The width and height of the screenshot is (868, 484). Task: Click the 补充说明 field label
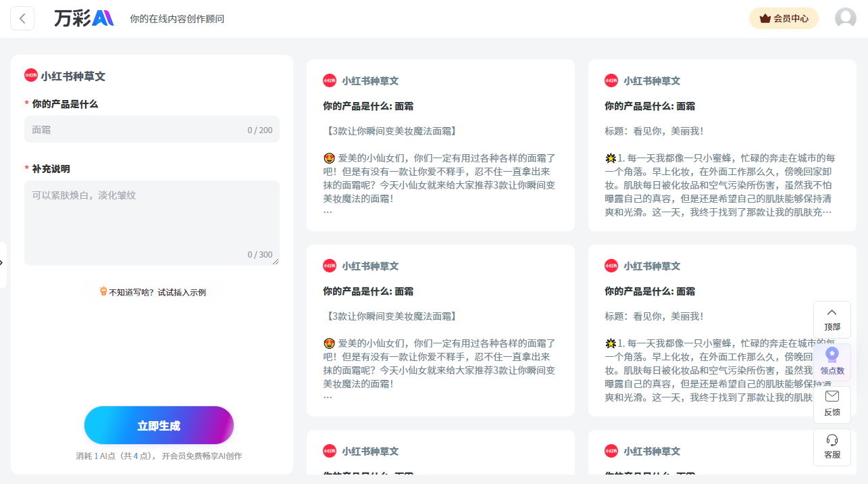point(51,168)
